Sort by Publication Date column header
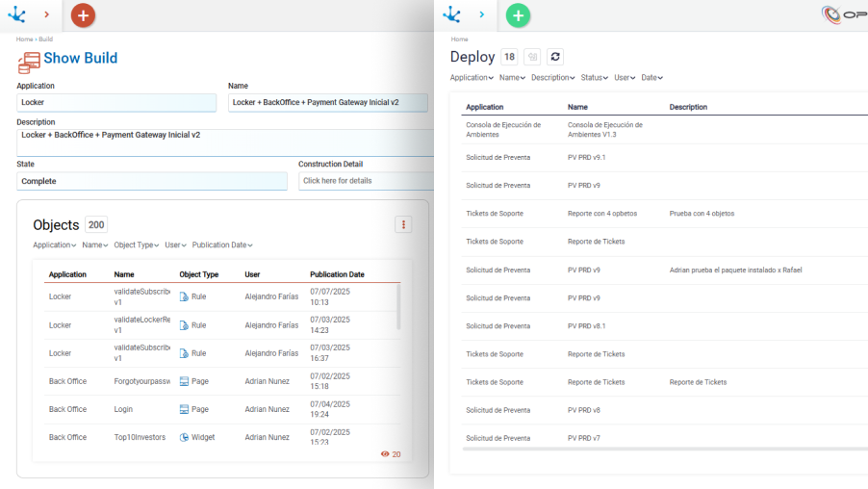This screenshot has height=489, width=868. (337, 274)
